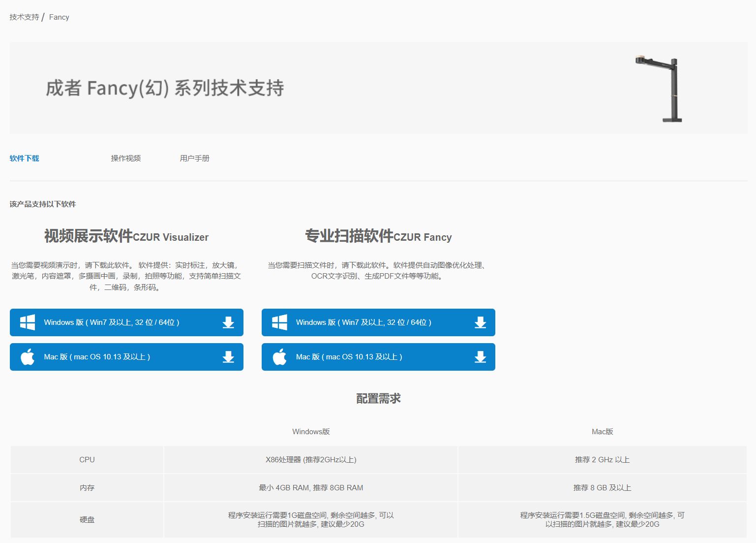Click Apple logo icon under CZUR Fancy

(279, 357)
